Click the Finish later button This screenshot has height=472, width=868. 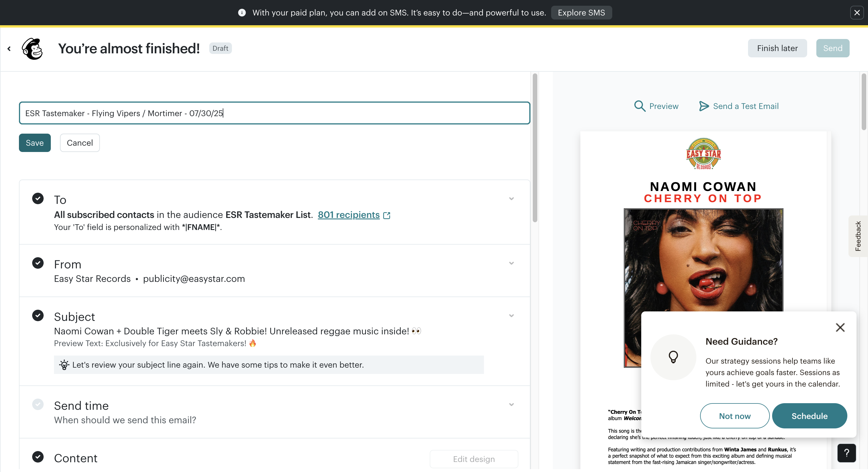(x=777, y=48)
